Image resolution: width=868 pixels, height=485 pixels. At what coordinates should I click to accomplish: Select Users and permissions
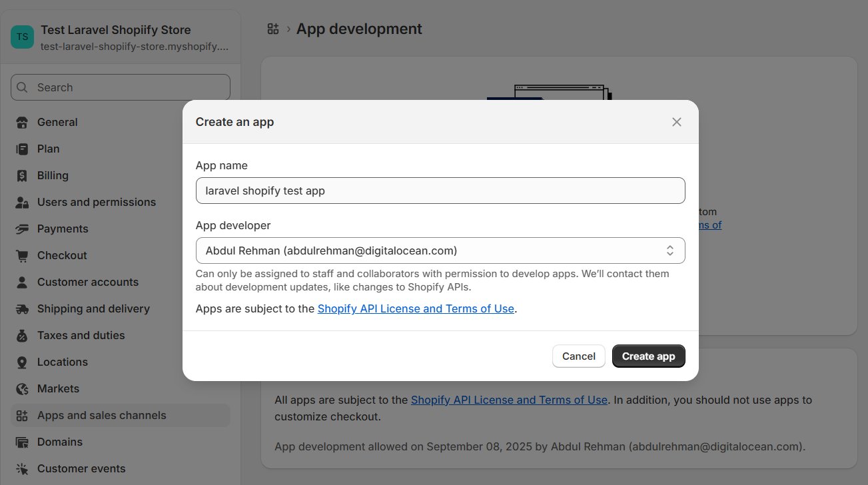pyautogui.click(x=121, y=203)
